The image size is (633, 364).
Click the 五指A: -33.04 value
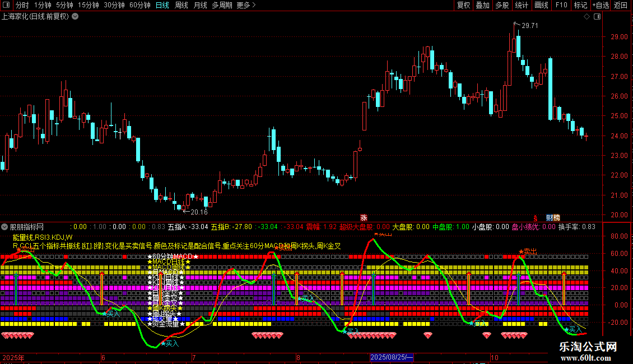click(x=188, y=227)
